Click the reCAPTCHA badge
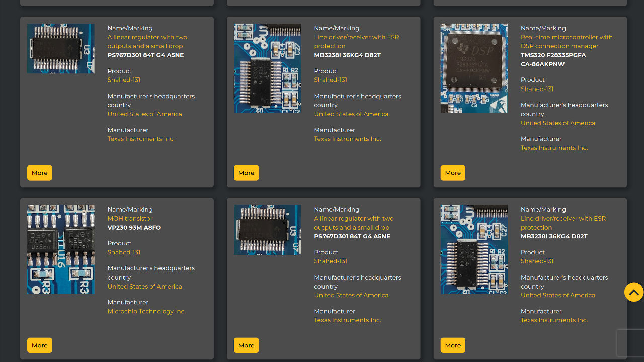The image size is (644, 362). (630, 343)
